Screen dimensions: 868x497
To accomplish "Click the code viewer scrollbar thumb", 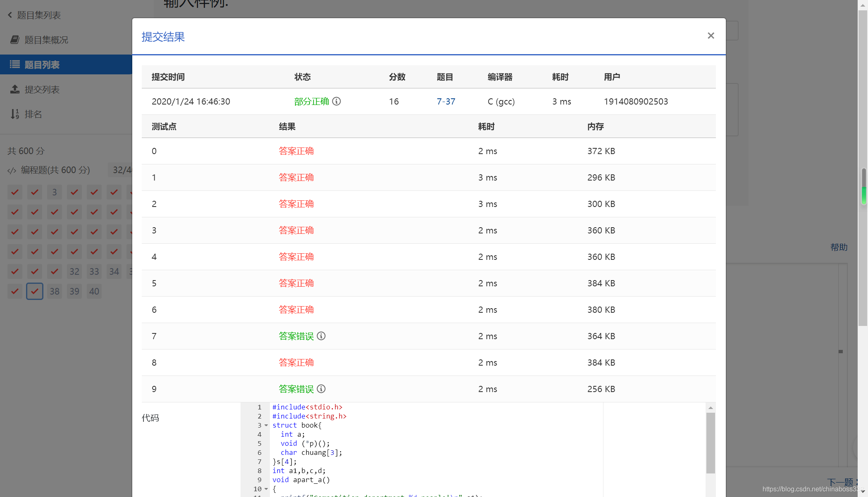I will [711, 443].
